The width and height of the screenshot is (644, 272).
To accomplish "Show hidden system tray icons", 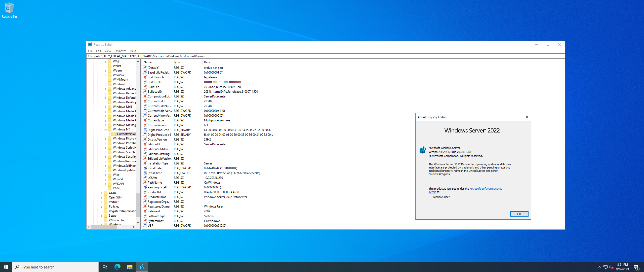I will (599, 267).
